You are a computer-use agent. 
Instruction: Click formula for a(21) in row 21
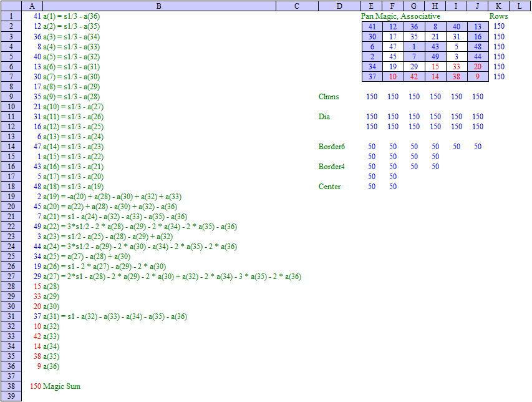pyautogui.click(x=115, y=217)
